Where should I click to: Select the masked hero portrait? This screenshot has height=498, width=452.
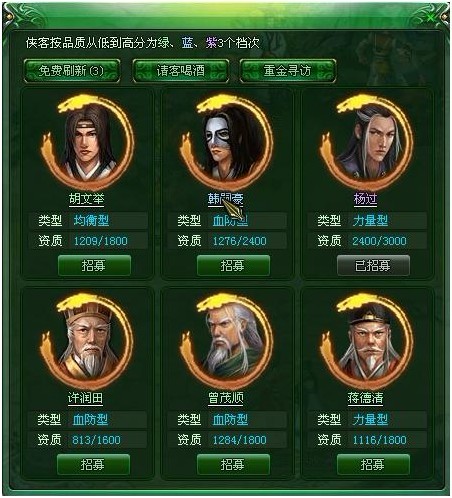(x=227, y=143)
